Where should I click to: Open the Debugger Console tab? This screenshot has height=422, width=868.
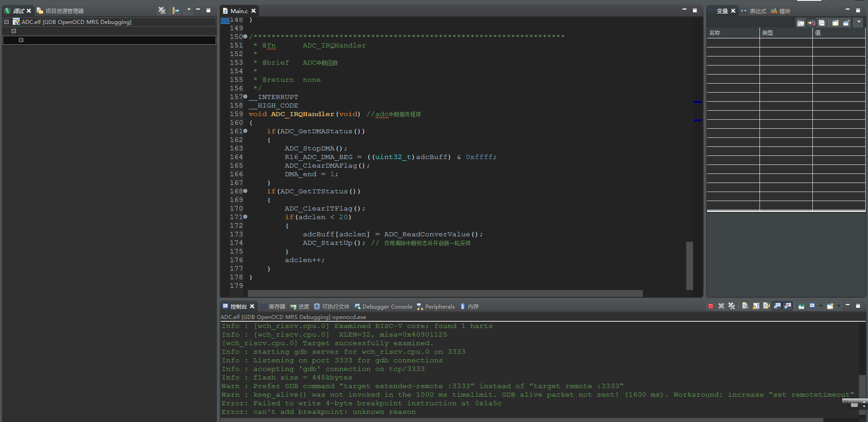click(x=383, y=306)
